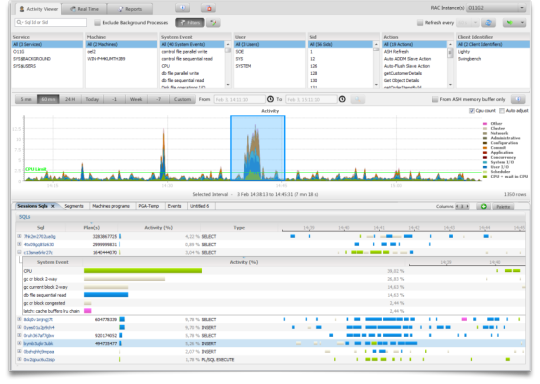Select Swingbench in the Client Identifier list
Viewport: 540px width, 384px height.
point(493,59)
